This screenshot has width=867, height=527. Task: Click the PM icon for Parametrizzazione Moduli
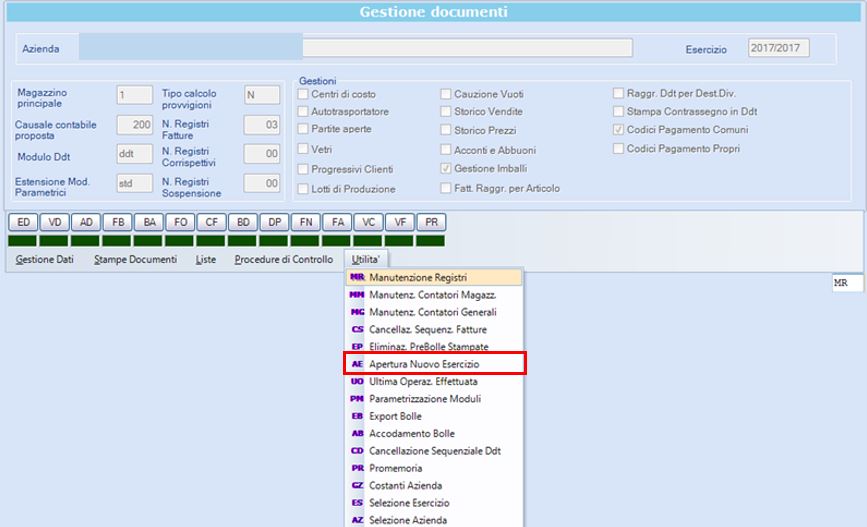357,399
